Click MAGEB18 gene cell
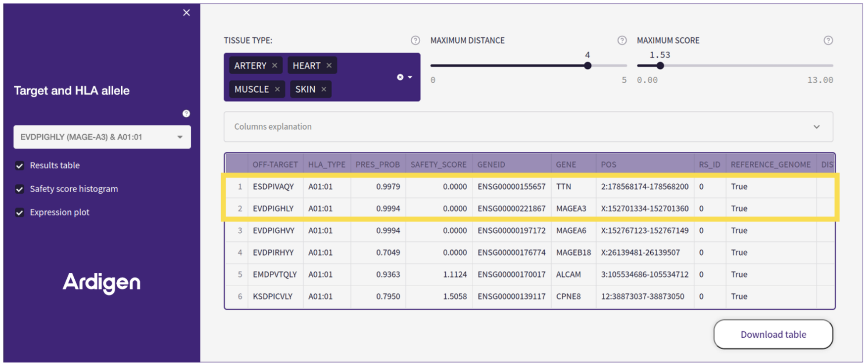The width and height of the screenshot is (868, 364). (574, 253)
